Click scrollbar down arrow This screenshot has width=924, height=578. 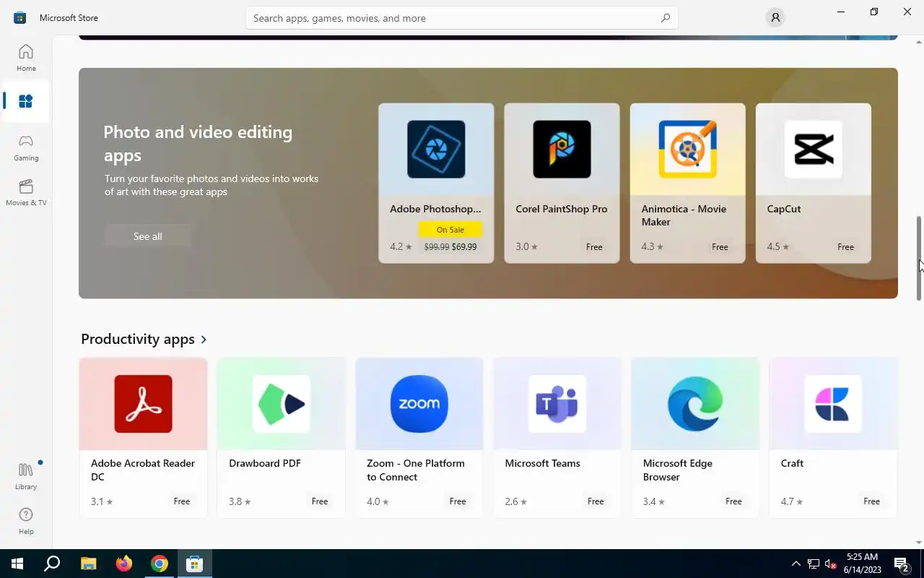point(919,542)
